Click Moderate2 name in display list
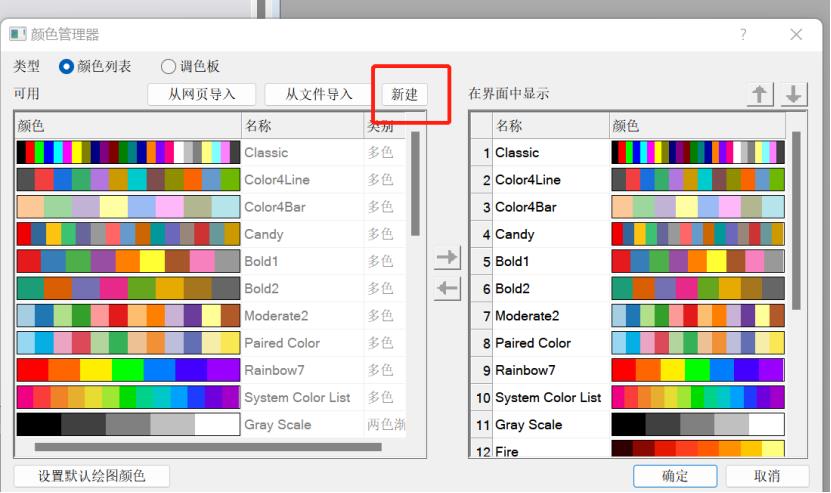The image size is (831, 493). click(x=527, y=316)
